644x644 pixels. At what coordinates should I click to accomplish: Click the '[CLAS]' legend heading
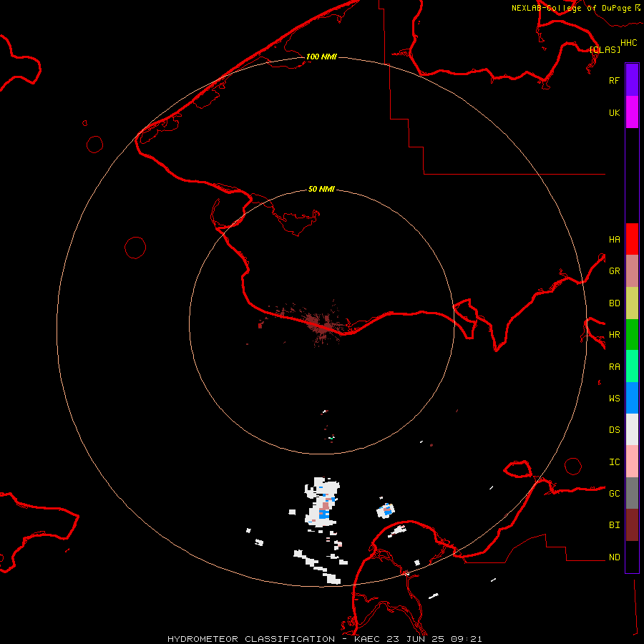[x=605, y=49]
